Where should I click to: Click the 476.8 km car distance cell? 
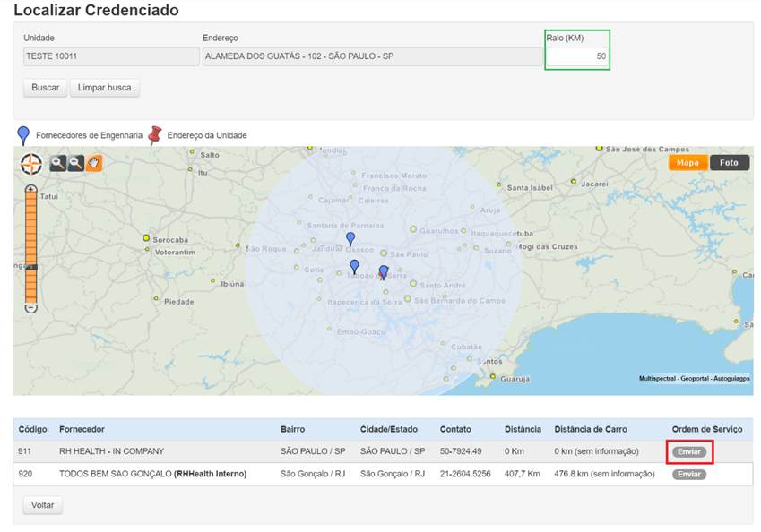click(604, 474)
